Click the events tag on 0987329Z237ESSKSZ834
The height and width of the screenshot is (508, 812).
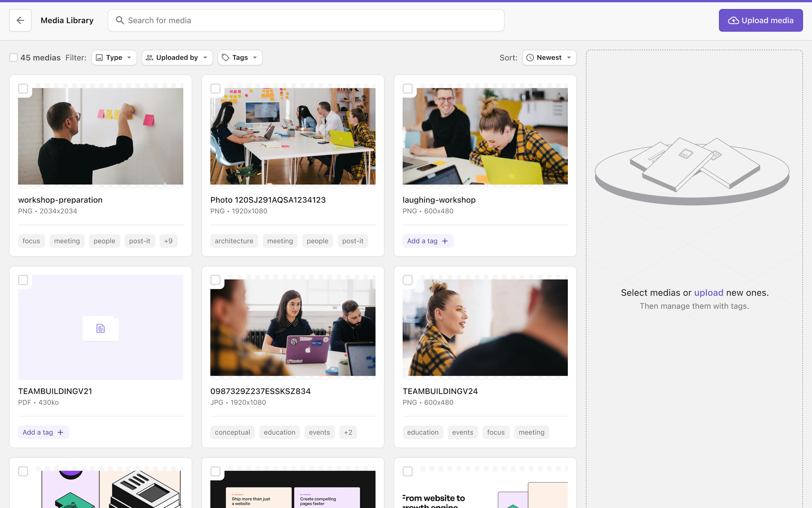click(x=320, y=432)
